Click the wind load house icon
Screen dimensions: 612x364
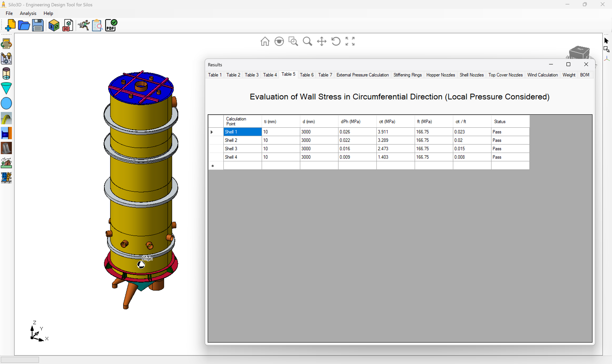[6, 163]
